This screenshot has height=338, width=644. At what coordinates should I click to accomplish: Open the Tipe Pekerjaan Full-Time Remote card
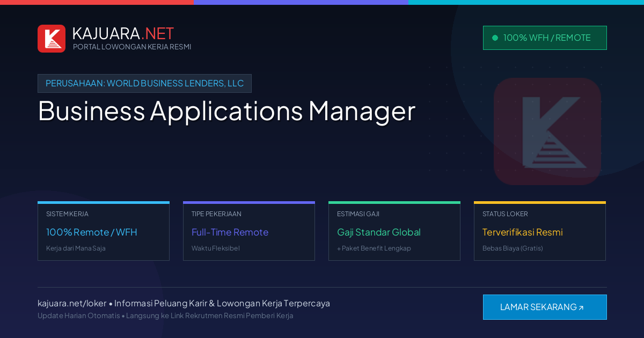249,231
